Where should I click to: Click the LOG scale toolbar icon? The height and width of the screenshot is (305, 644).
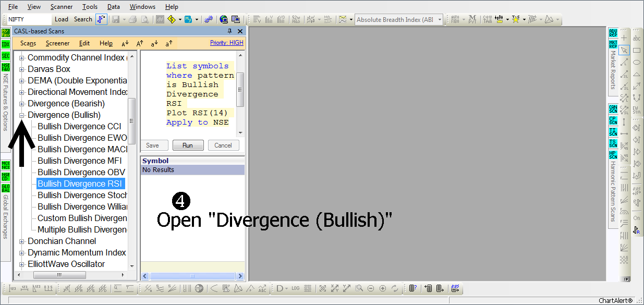point(296,288)
